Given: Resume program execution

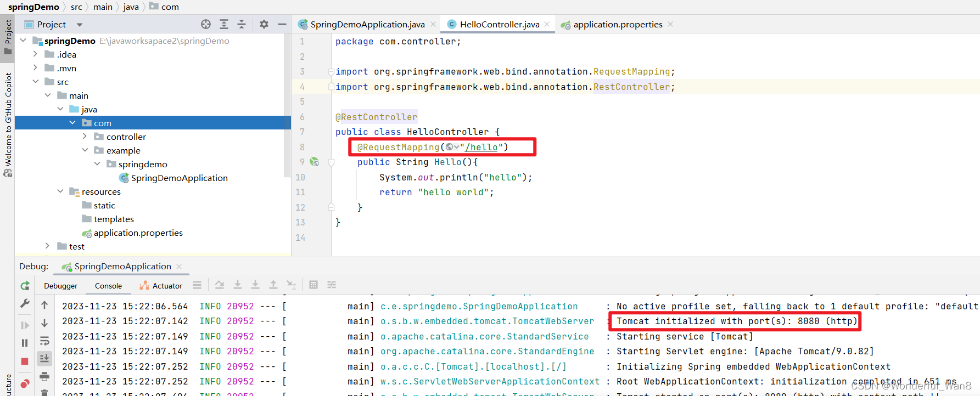Looking at the screenshot, I should (25, 325).
